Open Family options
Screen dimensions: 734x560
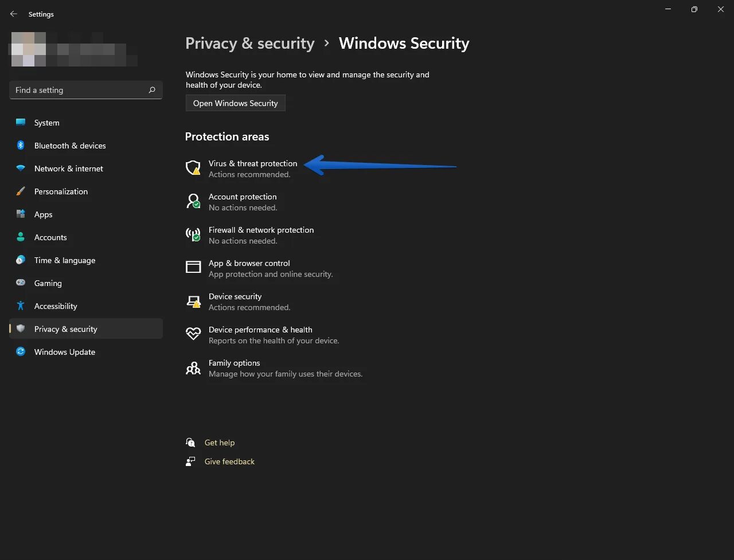(234, 363)
